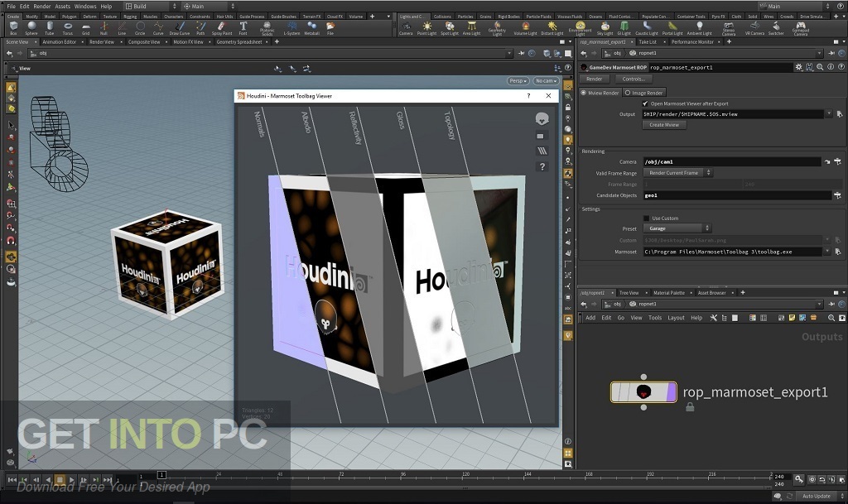Select the Draw Curve shelf tool
848x504 pixels.
[x=180, y=25]
